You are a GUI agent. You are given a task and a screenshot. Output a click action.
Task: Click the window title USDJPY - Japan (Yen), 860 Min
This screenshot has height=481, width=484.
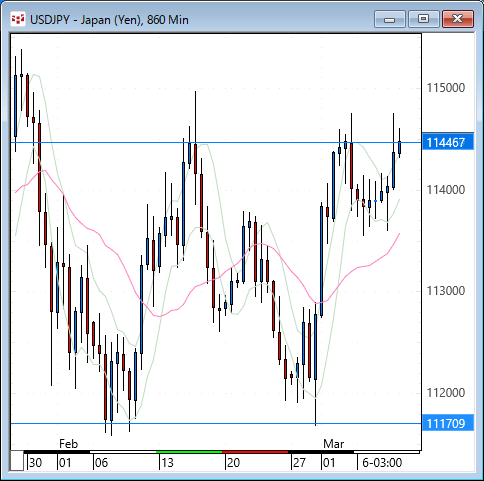[x=109, y=20]
